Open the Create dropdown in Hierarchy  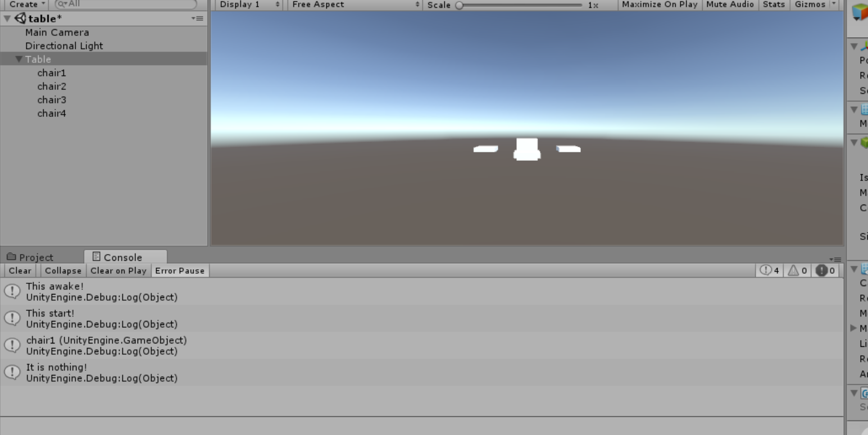[x=26, y=4]
